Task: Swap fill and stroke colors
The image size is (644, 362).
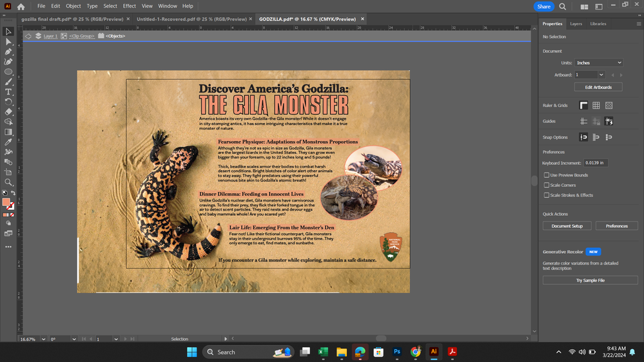Action: point(13,193)
